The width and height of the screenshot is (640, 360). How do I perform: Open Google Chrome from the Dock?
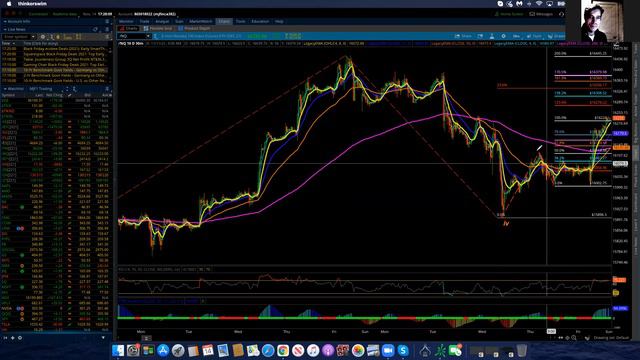click(283, 351)
